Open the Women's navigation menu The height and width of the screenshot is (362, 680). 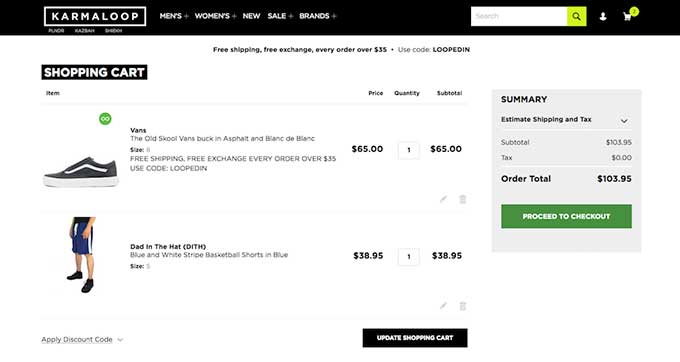(215, 16)
